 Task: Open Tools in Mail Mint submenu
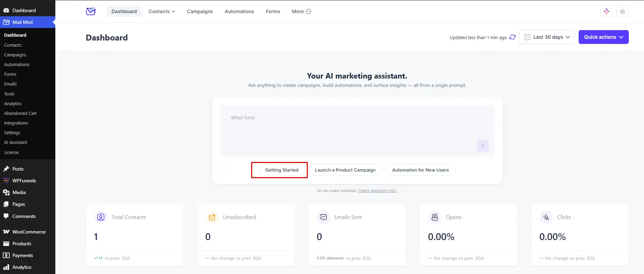pyautogui.click(x=9, y=94)
